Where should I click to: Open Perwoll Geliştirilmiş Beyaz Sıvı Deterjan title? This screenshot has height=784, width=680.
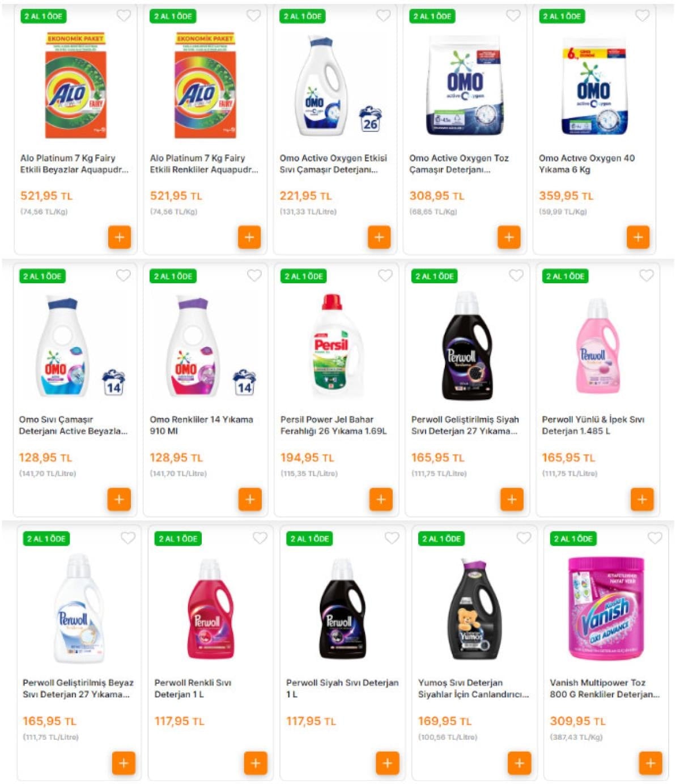(x=78, y=688)
